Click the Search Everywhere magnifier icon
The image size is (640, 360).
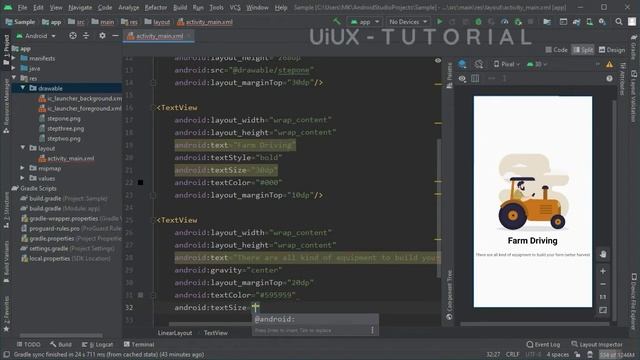coord(619,22)
